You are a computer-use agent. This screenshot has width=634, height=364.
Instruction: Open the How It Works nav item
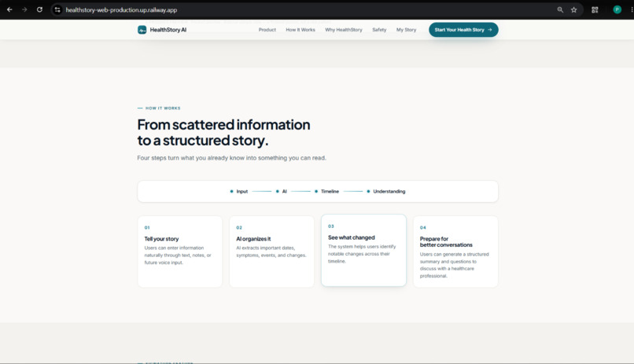300,30
